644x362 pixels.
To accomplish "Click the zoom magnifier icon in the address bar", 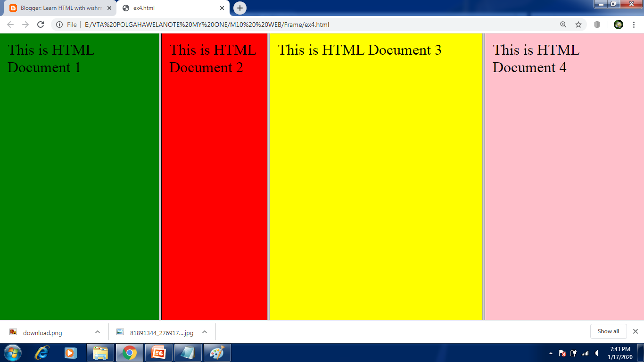I will click(x=563, y=24).
